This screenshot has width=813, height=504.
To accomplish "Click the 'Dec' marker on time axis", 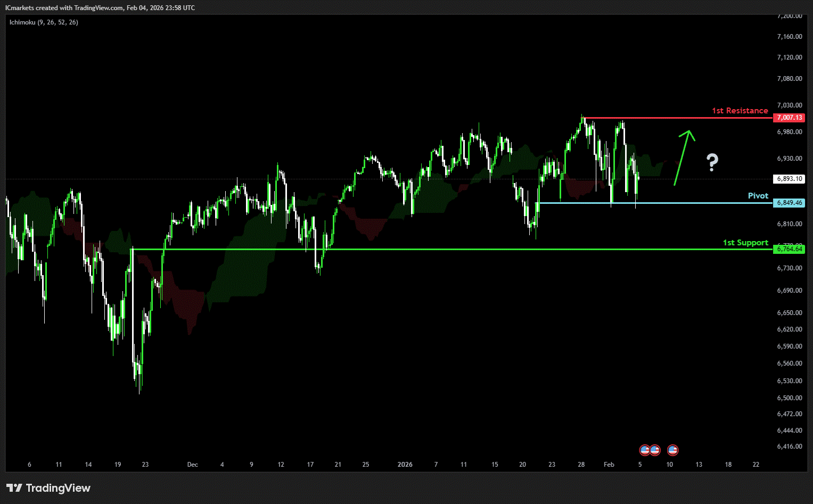I will click(x=192, y=465).
